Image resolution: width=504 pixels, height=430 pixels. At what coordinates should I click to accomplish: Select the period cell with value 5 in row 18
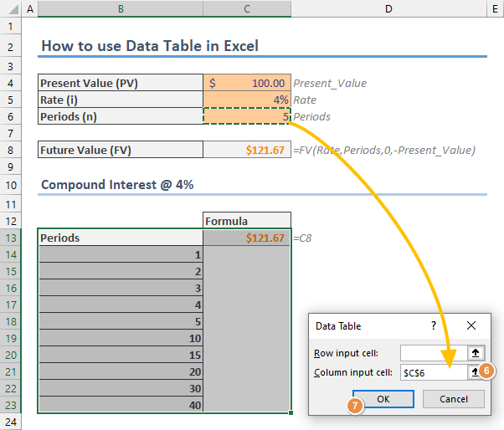tap(121, 321)
